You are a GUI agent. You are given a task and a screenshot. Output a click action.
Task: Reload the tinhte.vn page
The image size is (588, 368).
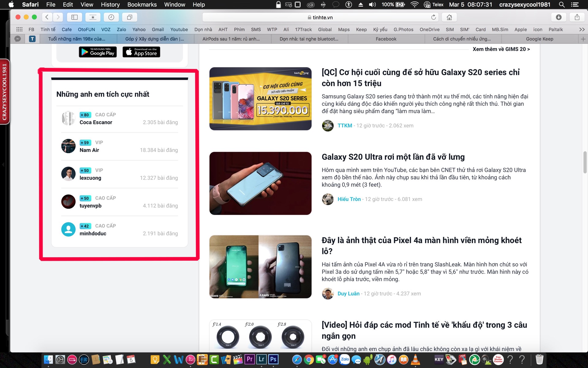click(433, 17)
